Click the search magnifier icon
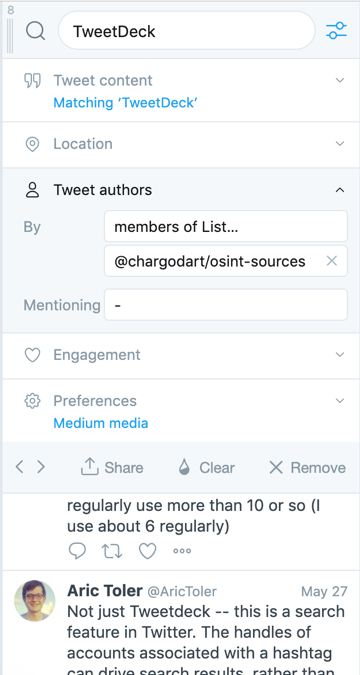360x675 pixels. (35, 31)
